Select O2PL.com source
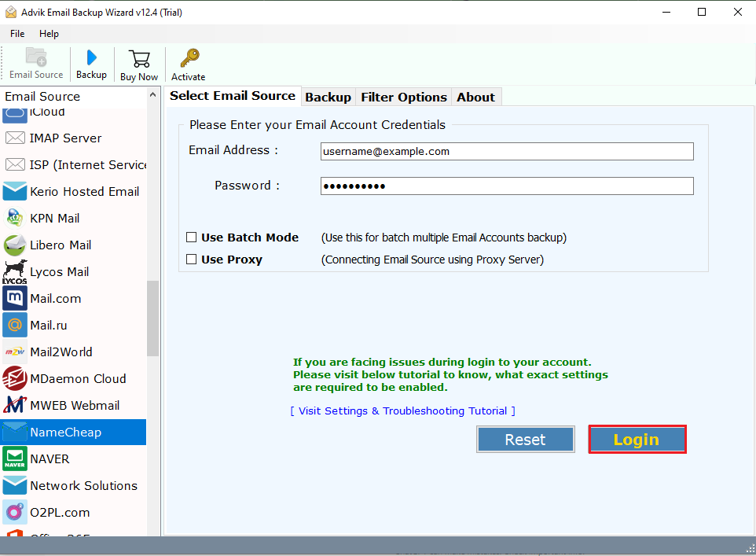This screenshot has height=556, width=756. point(74,513)
